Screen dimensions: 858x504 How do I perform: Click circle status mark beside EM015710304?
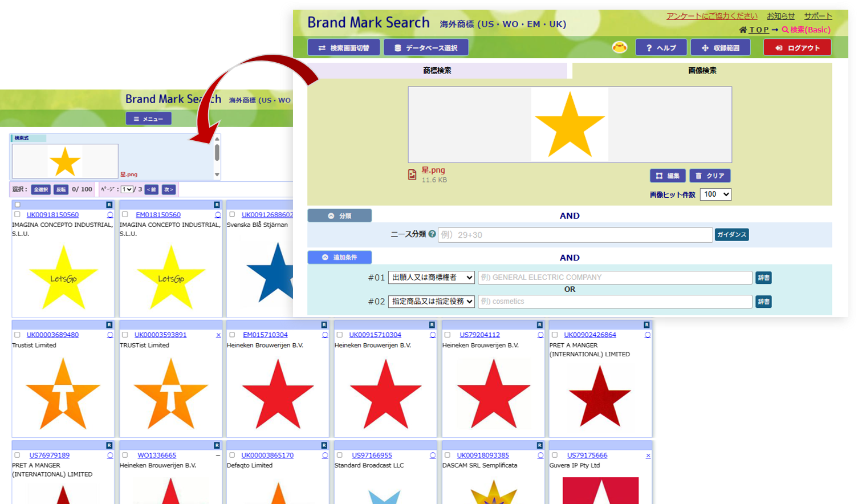(325, 335)
